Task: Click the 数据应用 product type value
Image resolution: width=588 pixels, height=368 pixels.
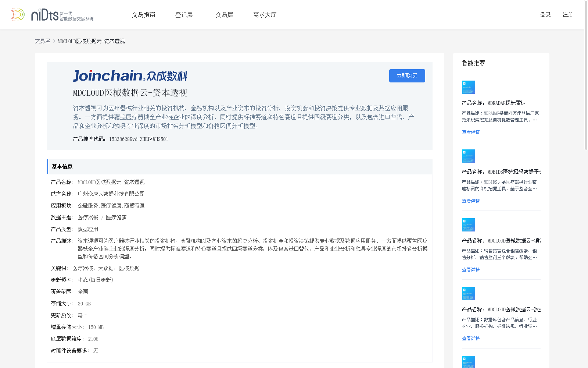Action: point(88,229)
